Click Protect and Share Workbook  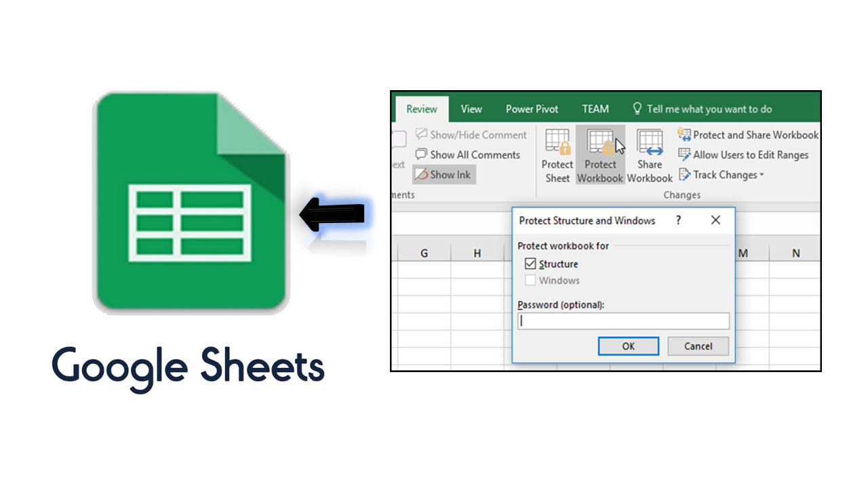(x=749, y=135)
